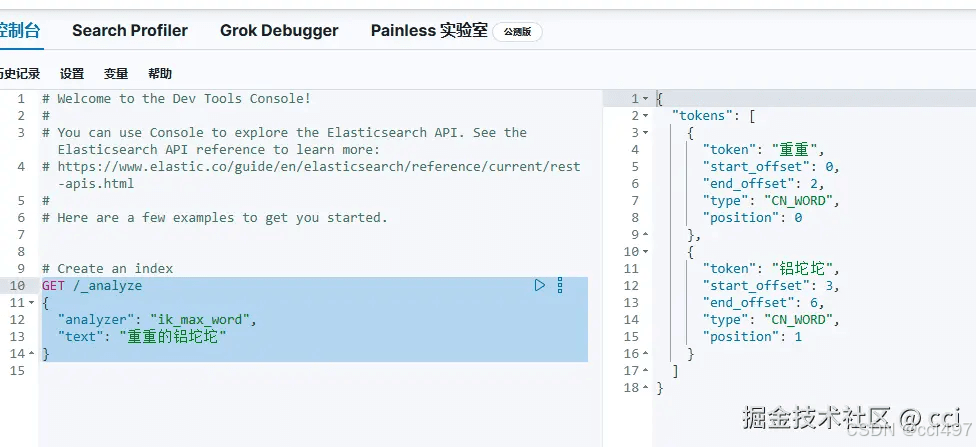Collapse the "tokens" array in response
Image resolution: width=976 pixels, height=447 pixels.
[x=645, y=116]
